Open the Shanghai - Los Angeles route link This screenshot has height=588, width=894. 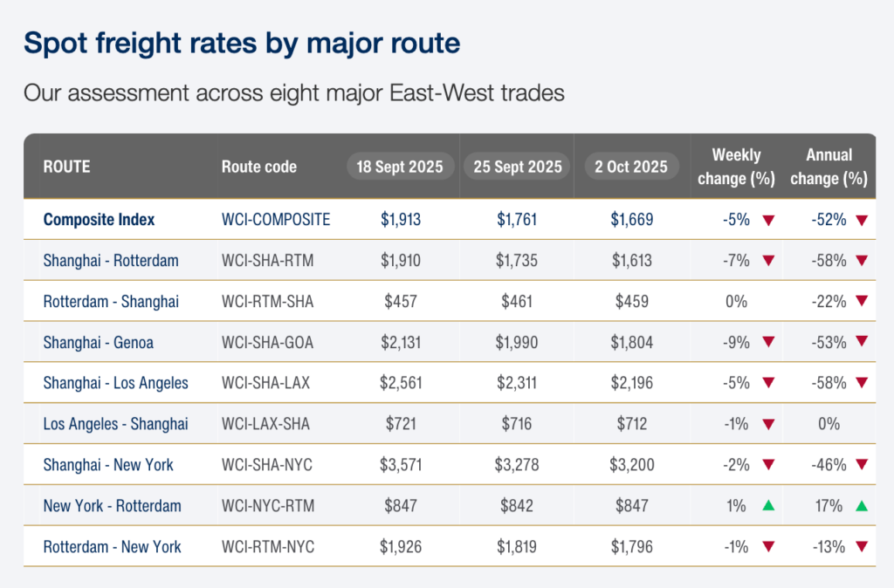pyautogui.click(x=115, y=384)
